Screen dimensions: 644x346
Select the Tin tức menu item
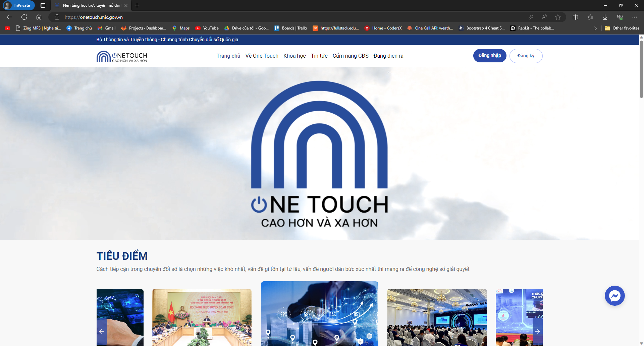click(x=319, y=56)
